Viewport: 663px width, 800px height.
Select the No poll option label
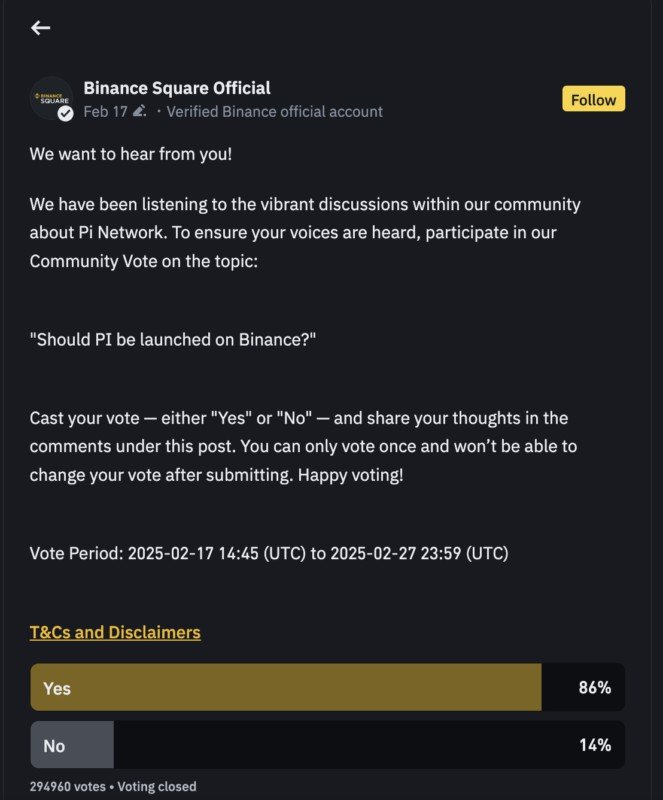54,745
